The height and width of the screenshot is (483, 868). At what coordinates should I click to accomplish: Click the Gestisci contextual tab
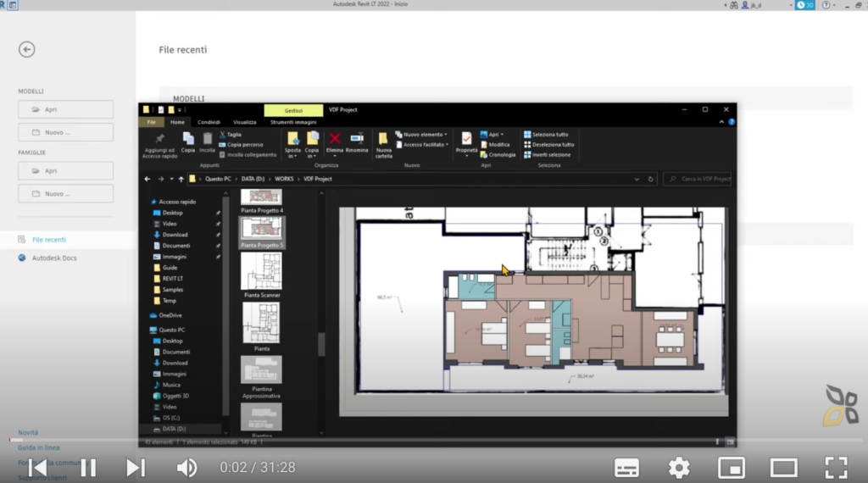click(x=293, y=110)
